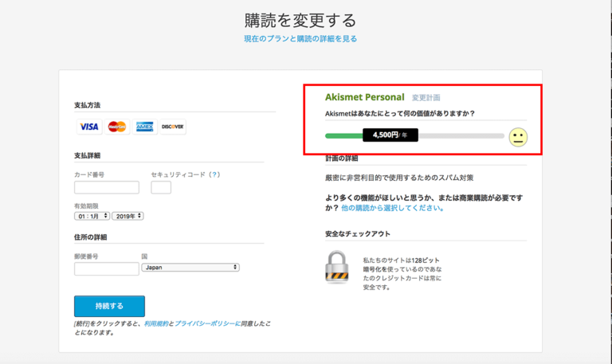Click the Akismet value question text

click(400, 114)
